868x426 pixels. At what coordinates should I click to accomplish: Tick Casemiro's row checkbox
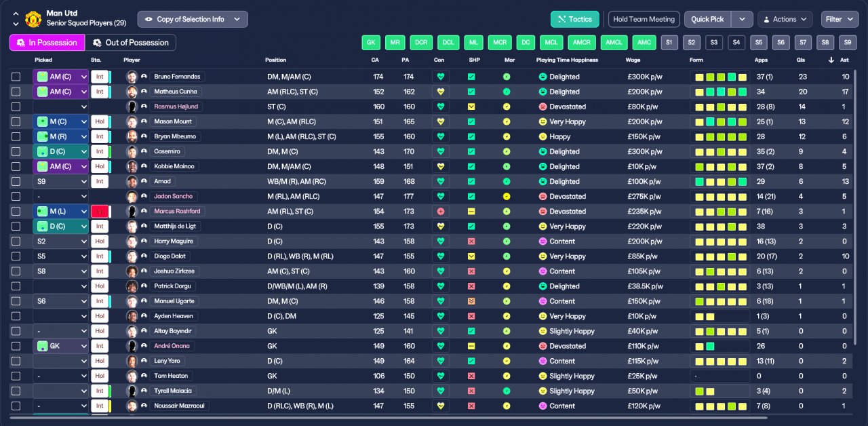click(x=16, y=151)
